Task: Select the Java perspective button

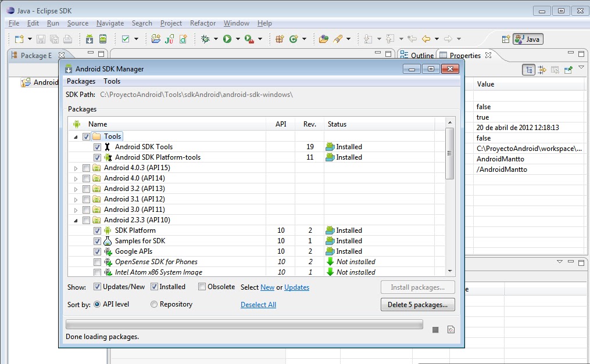Action: tap(528, 39)
